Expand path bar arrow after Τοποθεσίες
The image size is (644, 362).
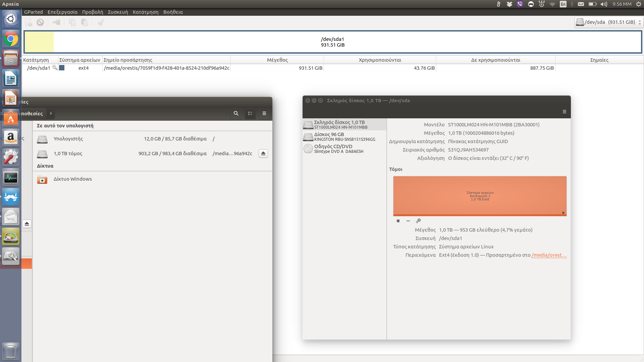point(51,113)
